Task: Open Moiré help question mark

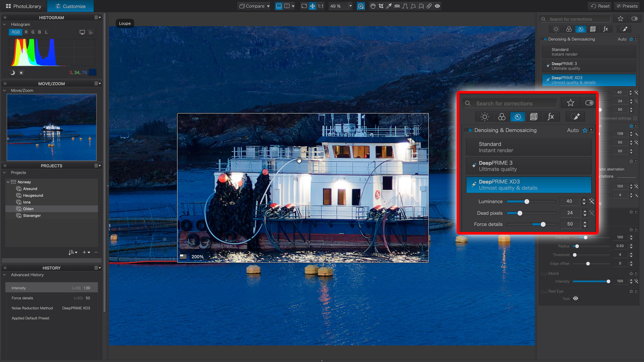Action: 636,274
